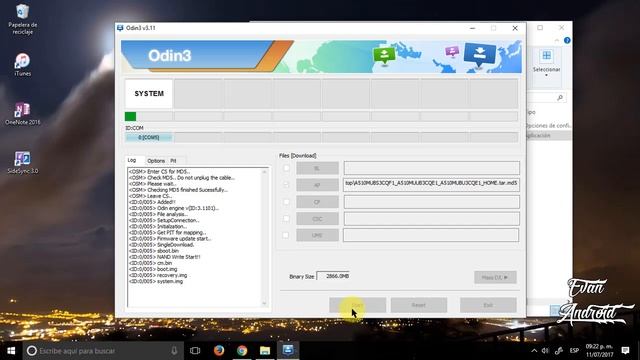The height and width of the screenshot is (360, 640).
Task: Open the iTunes desktop shortcut
Action: click(x=22, y=64)
